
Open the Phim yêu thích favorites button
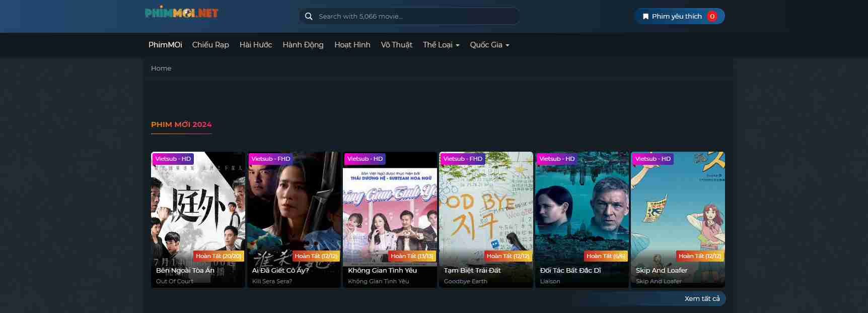tap(676, 16)
